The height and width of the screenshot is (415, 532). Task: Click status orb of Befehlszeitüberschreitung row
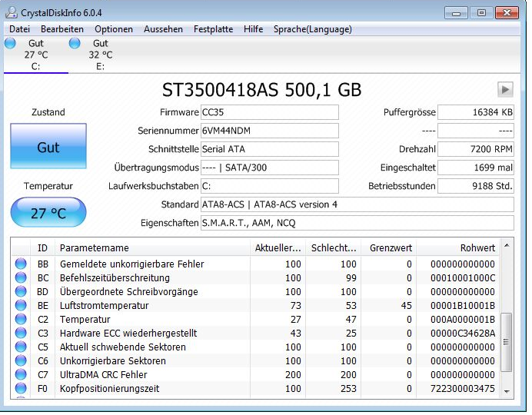[x=21, y=277]
